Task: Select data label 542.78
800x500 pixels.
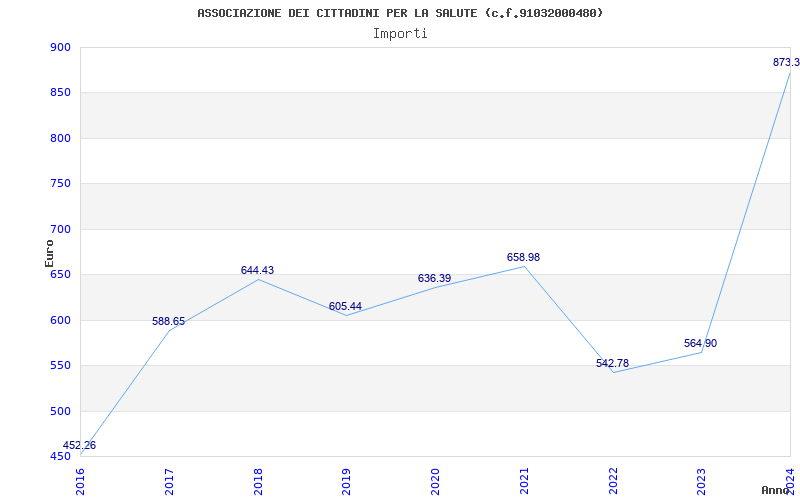Action: click(x=612, y=364)
